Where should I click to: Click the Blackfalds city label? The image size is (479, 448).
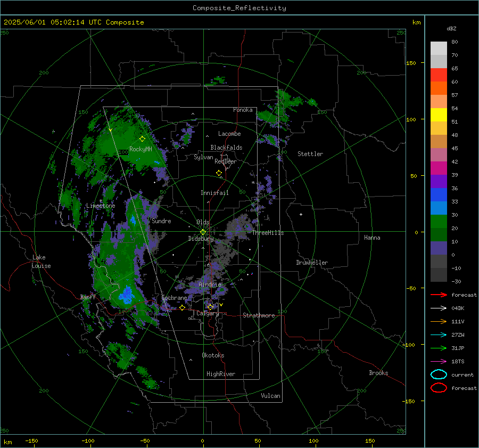pos(226,148)
